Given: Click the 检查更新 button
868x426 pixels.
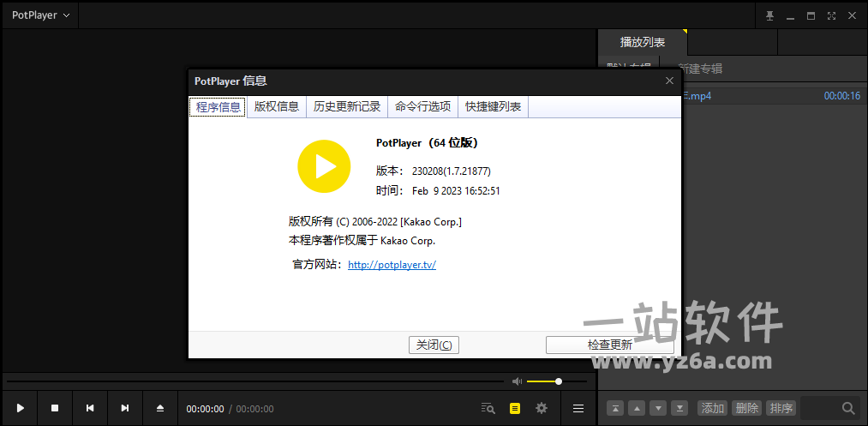Looking at the screenshot, I should point(609,345).
